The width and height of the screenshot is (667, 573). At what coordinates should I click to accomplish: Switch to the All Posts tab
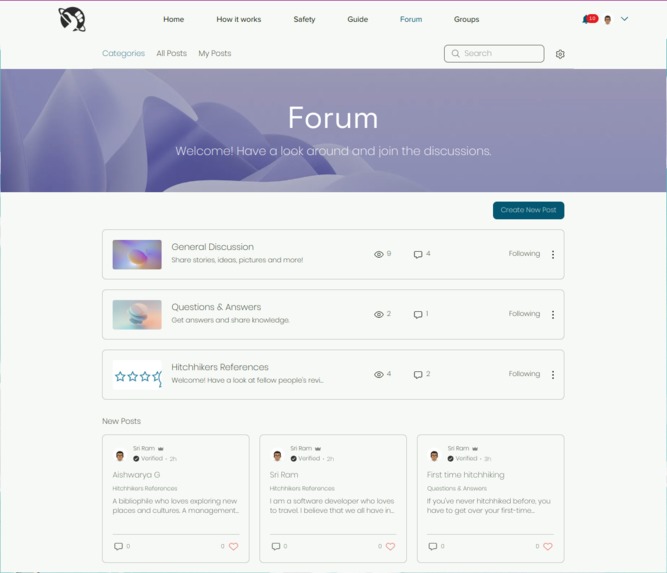coord(171,53)
